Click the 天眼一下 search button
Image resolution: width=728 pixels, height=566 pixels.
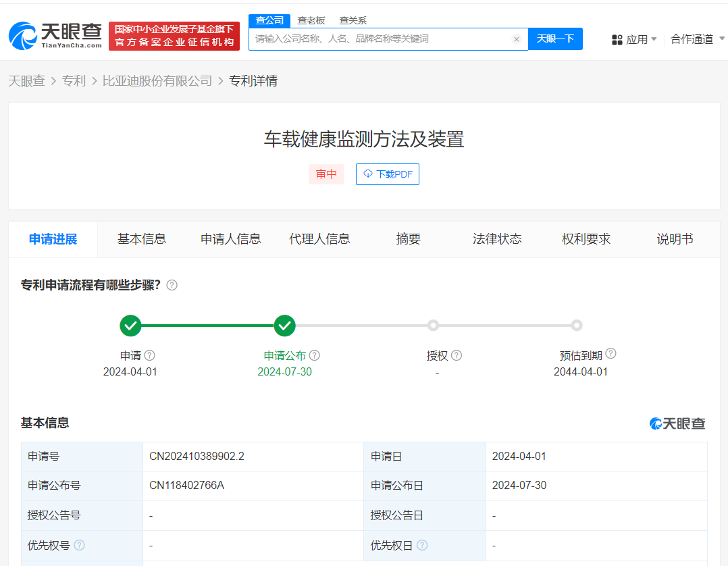coord(555,38)
